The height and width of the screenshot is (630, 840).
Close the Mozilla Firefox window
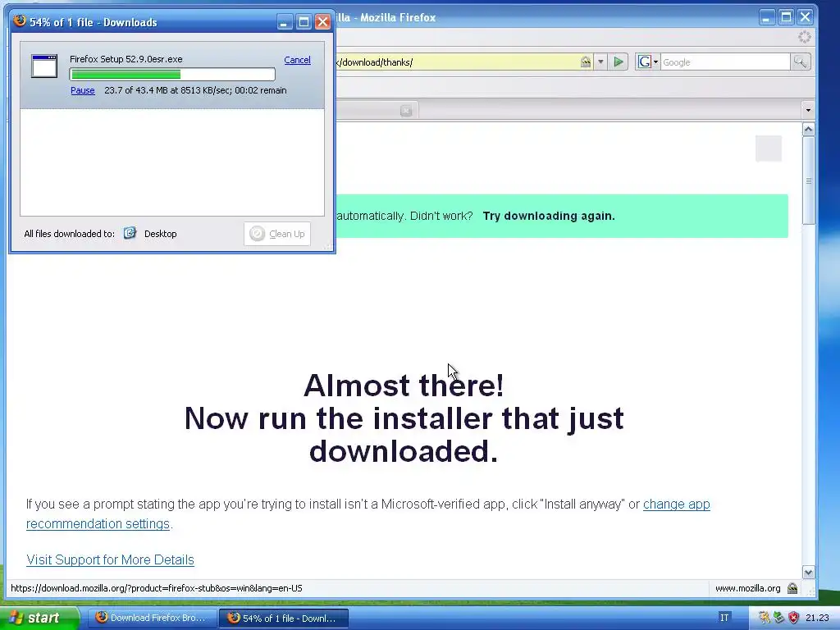click(x=806, y=17)
